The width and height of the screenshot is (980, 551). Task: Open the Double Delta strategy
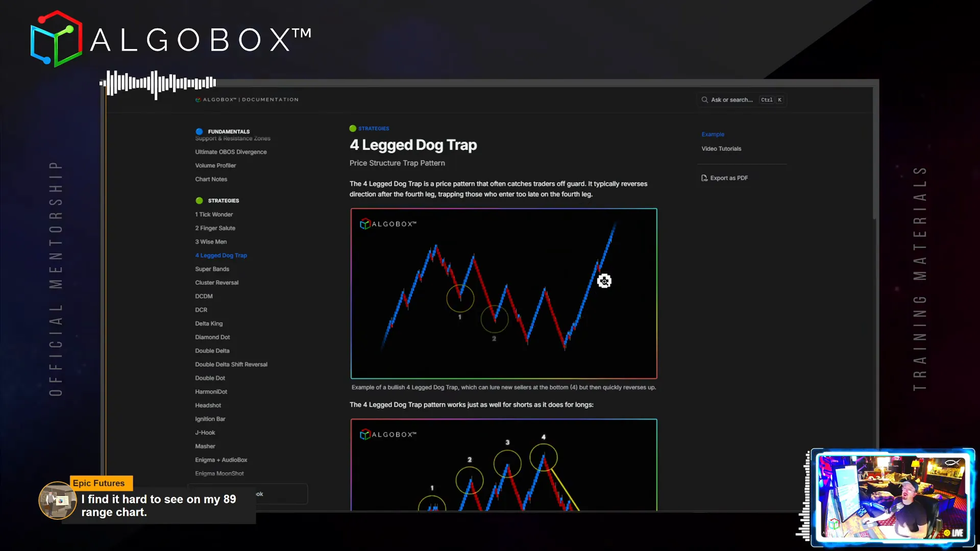(212, 351)
